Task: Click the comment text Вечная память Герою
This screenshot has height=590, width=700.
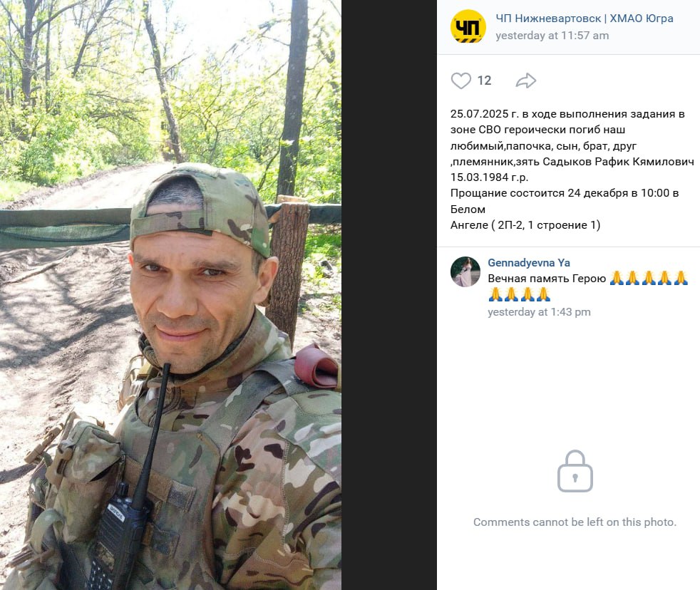Action: coord(547,279)
